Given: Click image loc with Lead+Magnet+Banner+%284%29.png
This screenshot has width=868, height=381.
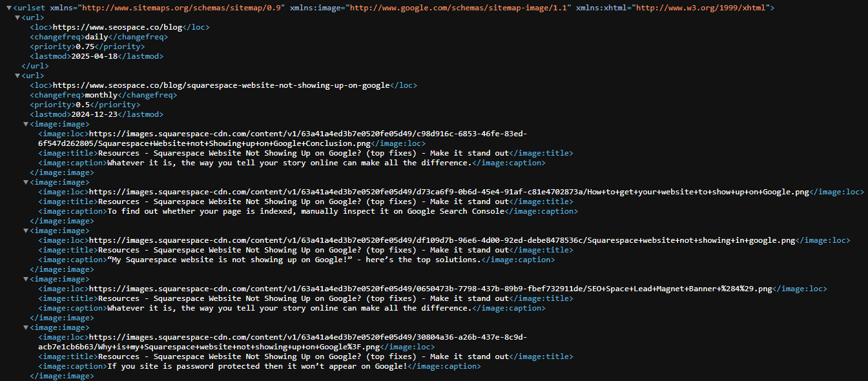Looking at the screenshot, I should [x=431, y=289].
